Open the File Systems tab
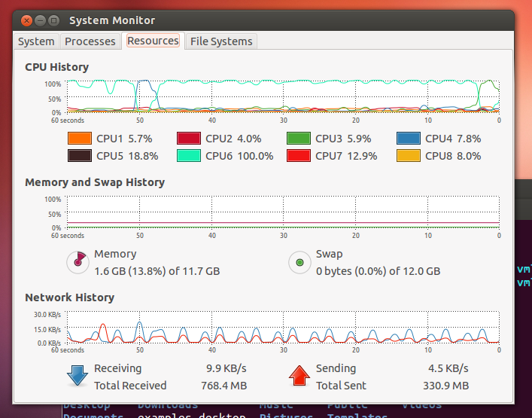Viewport: 532px width, 418px height. point(221,41)
